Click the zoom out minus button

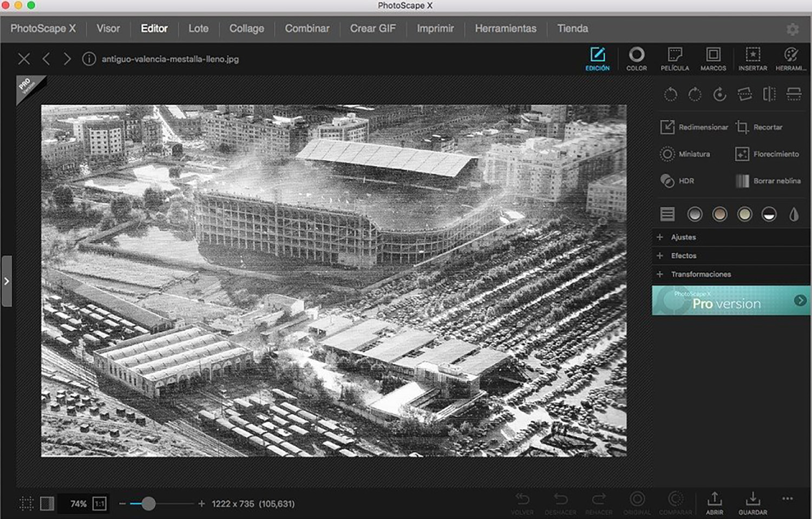[122, 504]
